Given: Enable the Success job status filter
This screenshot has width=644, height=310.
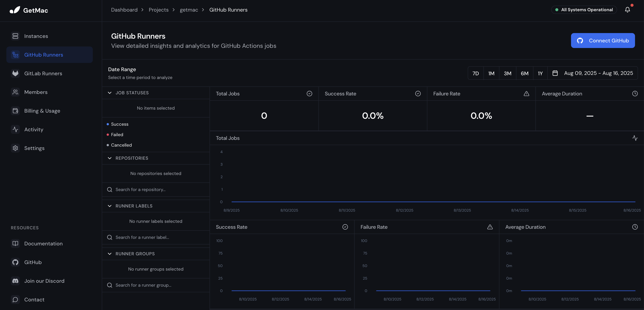Looking at the screenshot, I should click(x=120, y=124).
